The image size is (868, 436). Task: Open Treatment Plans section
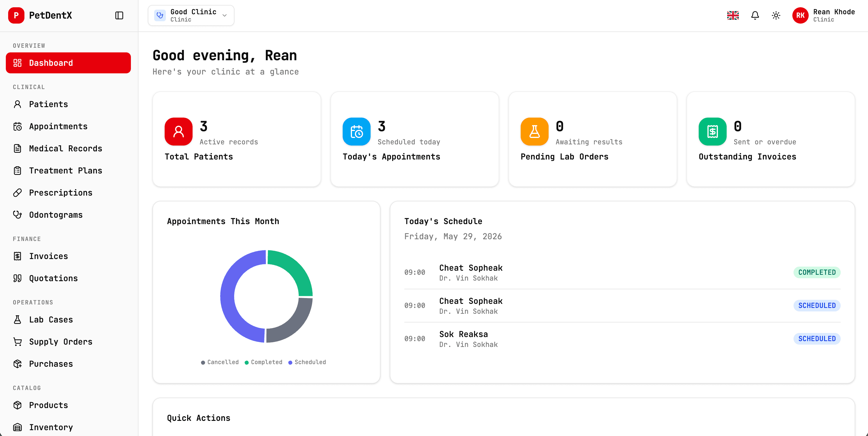(x=68, y=171)
